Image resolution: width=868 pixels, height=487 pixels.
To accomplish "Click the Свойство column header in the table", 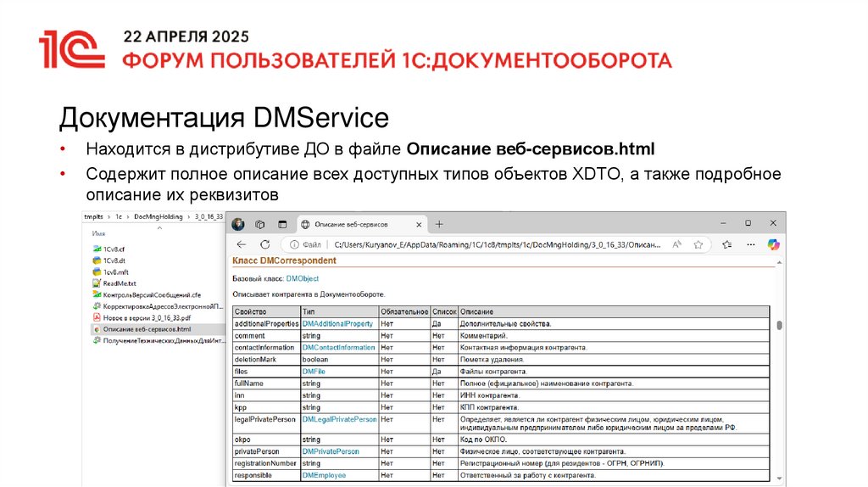I will 267,312.
